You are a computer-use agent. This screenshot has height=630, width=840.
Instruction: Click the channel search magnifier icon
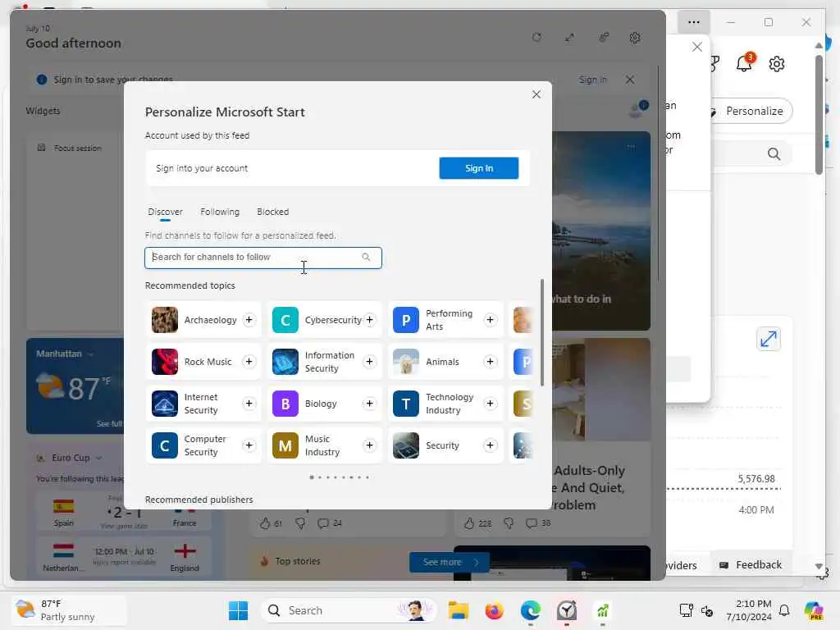tap(366, 257)
